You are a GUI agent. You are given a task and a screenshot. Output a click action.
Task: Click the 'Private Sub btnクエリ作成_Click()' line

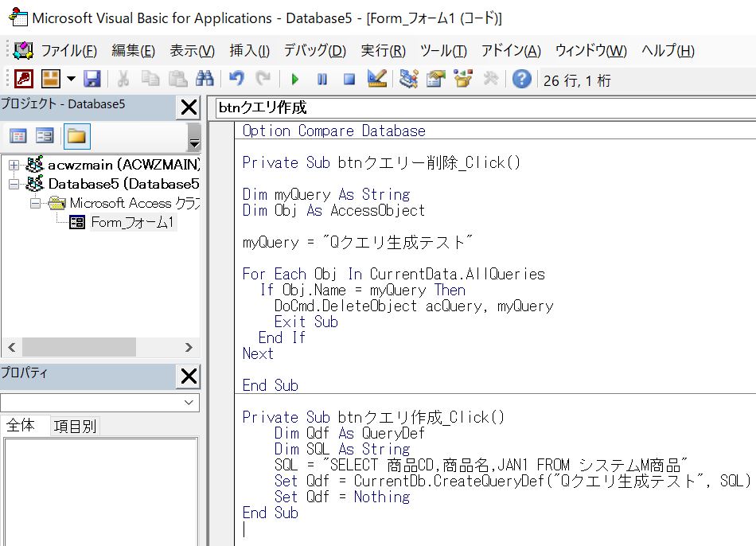click(373, 417)
